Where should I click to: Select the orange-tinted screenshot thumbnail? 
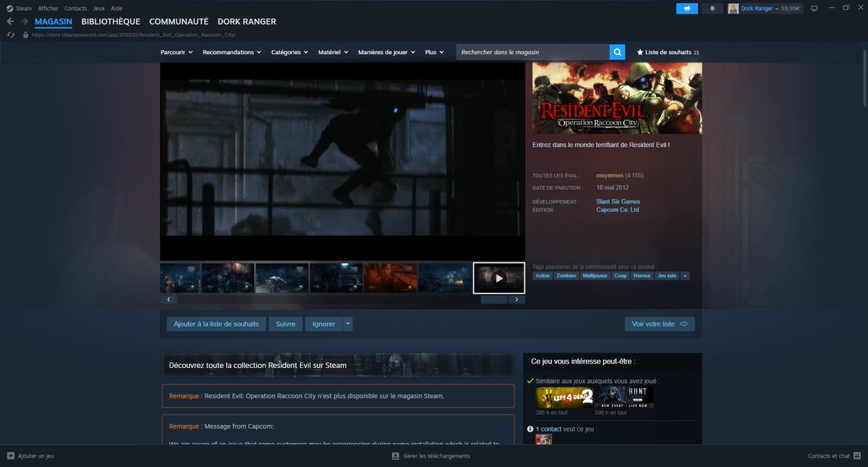pyautogui.click(x=391, y=278)
